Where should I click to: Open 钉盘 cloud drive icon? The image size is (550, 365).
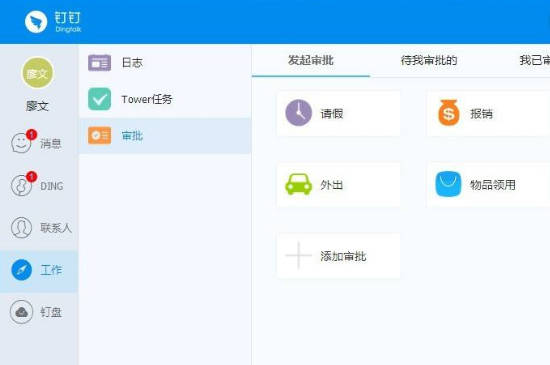(x=21, y=312)
